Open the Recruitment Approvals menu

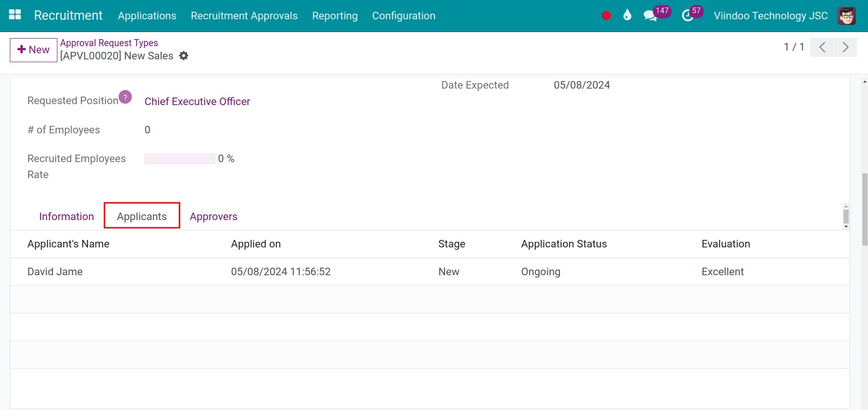[244, 16]
